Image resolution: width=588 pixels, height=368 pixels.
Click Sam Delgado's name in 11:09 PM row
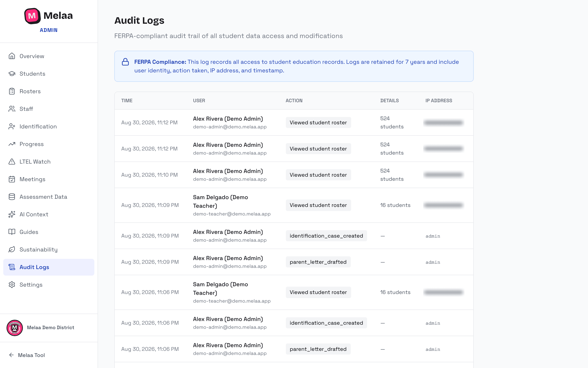click(x=220, y=201)
